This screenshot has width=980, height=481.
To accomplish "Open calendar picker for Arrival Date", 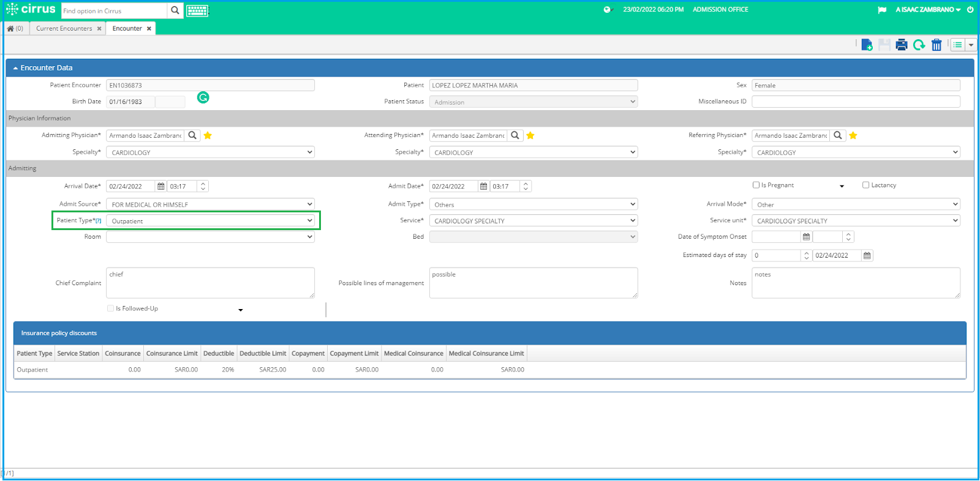I will pyautogui.click(x=161, y=186).
